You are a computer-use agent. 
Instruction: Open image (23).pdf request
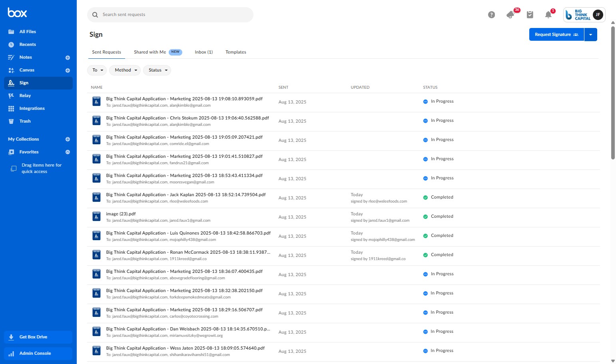point(121,214)
